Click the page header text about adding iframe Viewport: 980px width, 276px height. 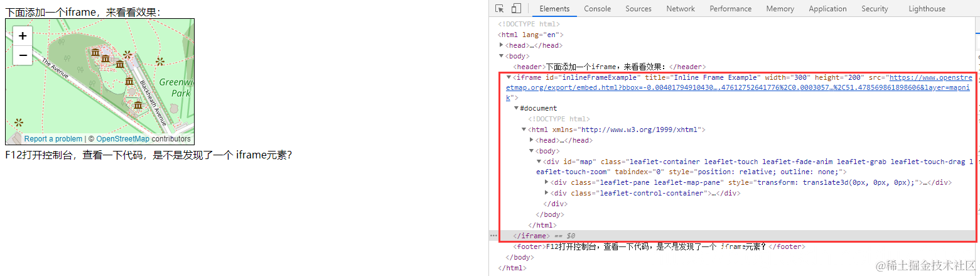click(83, 12)
